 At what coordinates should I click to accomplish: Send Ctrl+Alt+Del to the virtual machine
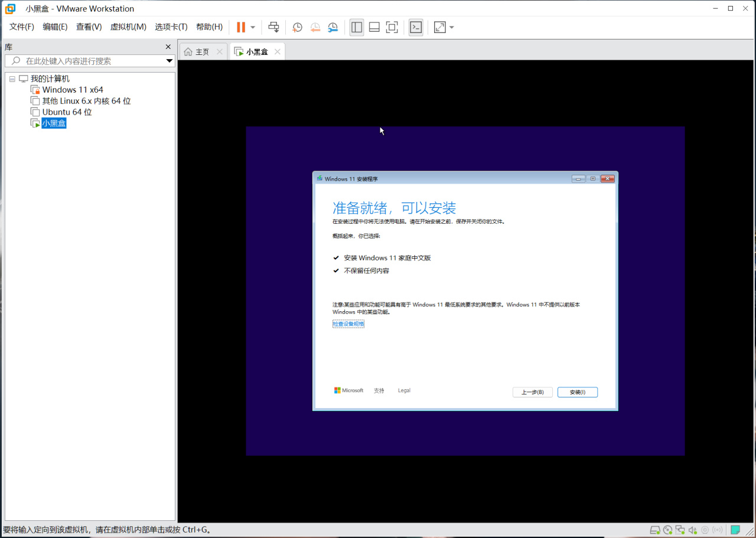click(x=273, y=27)
